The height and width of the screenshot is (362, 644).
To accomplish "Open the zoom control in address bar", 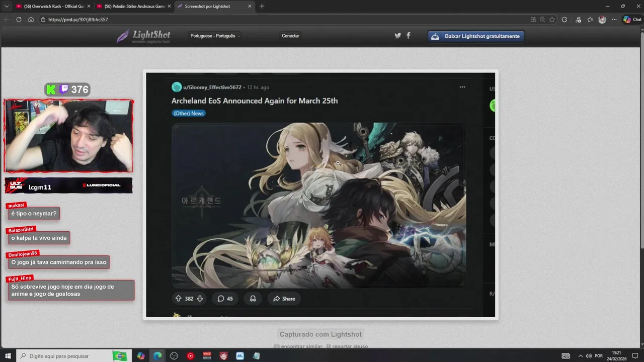I will point(542,20).
